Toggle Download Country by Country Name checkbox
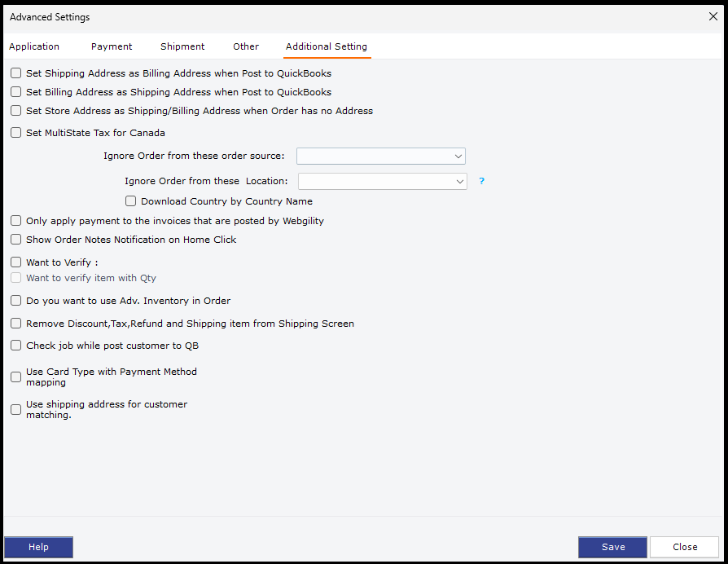Image resolution: width=728 pixels, height=564 pixels. coord(131,201)
